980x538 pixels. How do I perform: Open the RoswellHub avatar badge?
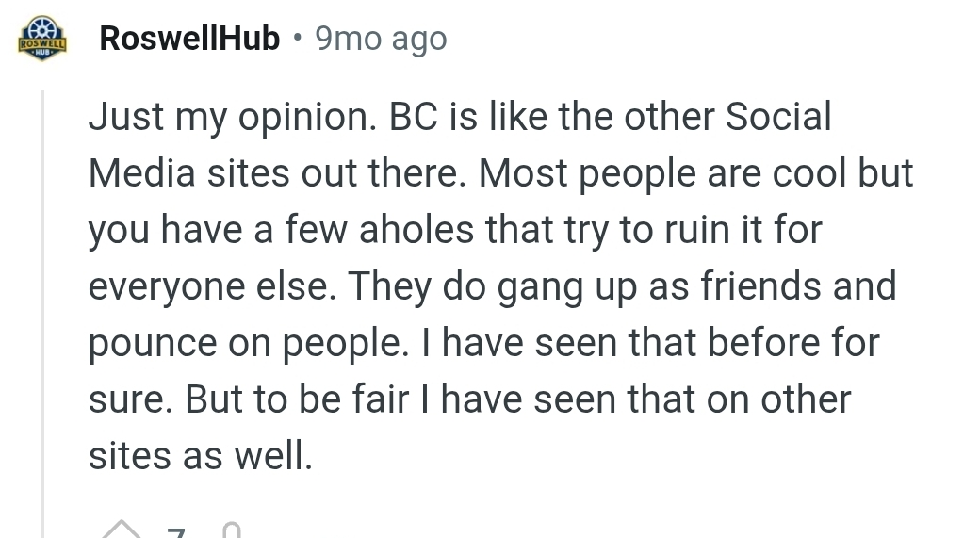[x=41, y=38]
